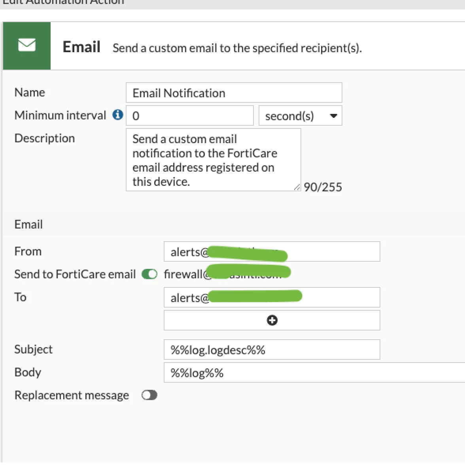The image size is (465, 476).
Task: Click the To field starting with alerts@
Action: click(x=272, y=297)
